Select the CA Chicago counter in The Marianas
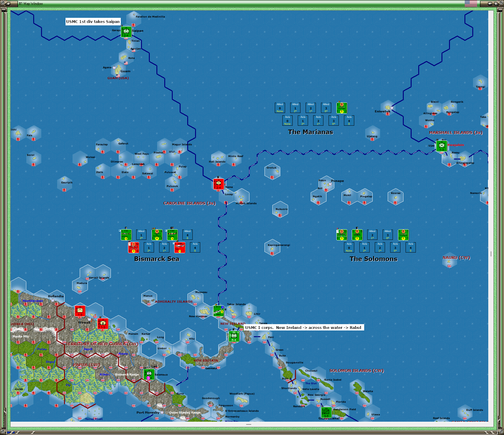This screenshot has height=435, width=504. pyautogui.click(x=342, y=108)
